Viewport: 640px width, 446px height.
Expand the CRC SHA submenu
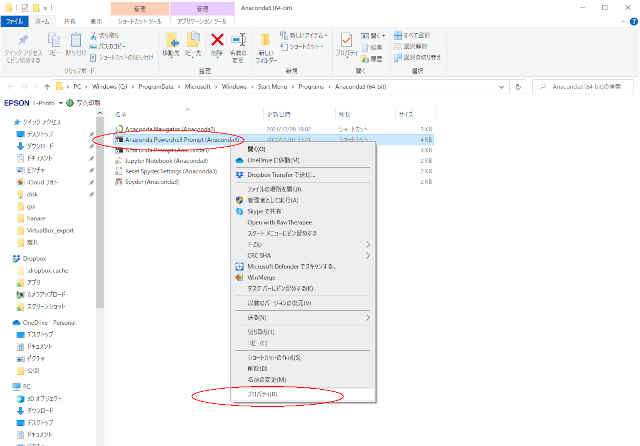coord(367,255)
